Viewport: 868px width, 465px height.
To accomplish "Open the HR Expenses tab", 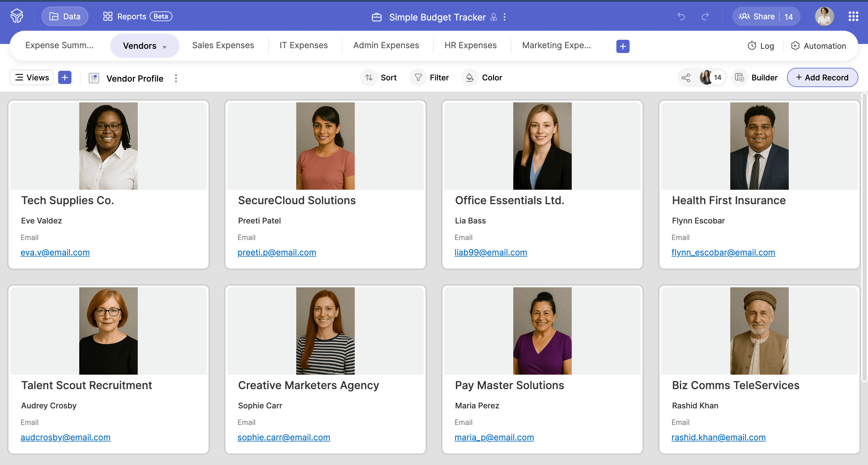I will coord(470,45).
